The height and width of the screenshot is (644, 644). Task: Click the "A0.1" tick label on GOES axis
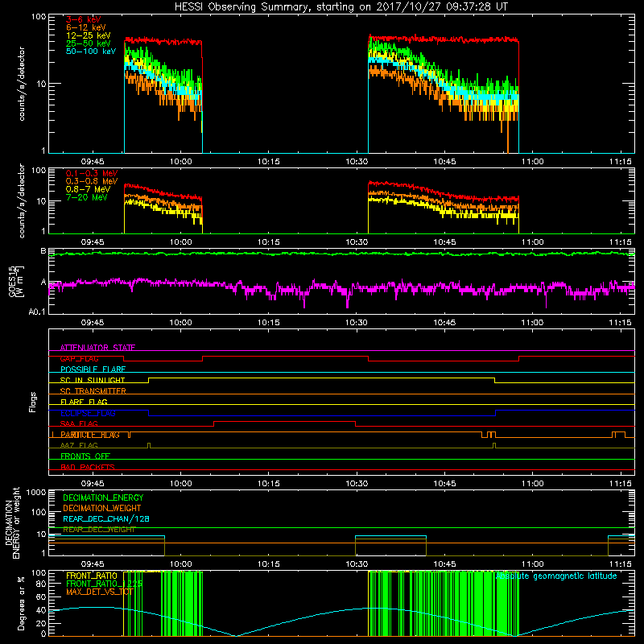coord(37,312)
